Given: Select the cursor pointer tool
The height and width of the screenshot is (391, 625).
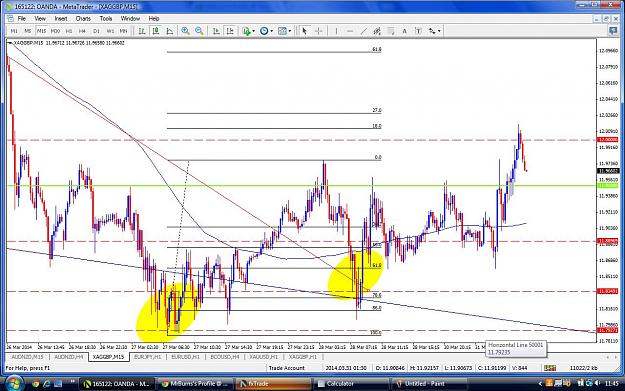Looking at the screenshot, I should (305, 31).
